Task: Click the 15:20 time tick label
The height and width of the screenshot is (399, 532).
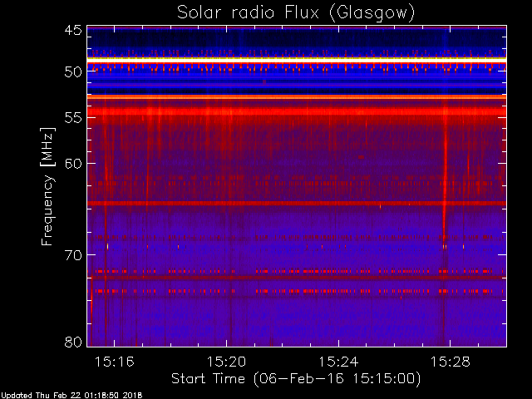Action: [226, 362]
